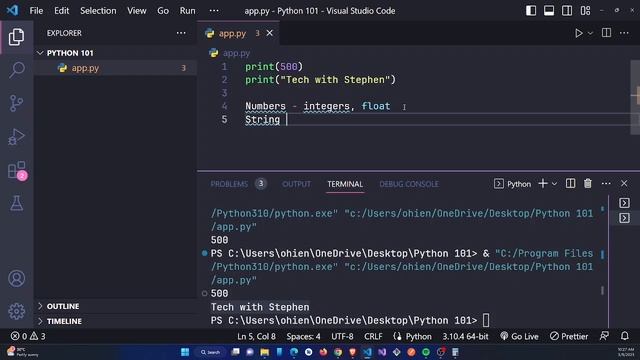Viewport: 640px width, 360px height.
Task: Click Ln 5, Col 8 status entry
Action: point(256,336)
